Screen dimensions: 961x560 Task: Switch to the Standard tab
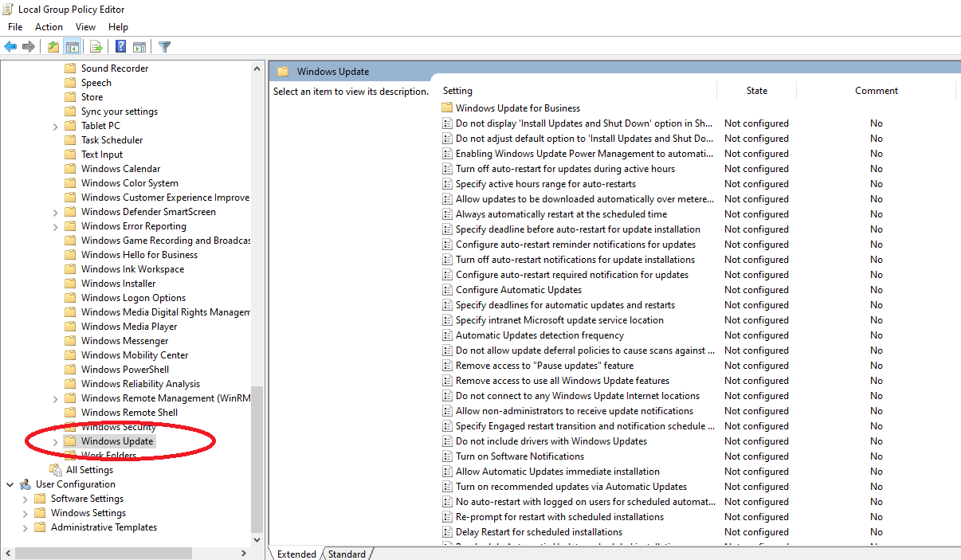click(347, 554)
